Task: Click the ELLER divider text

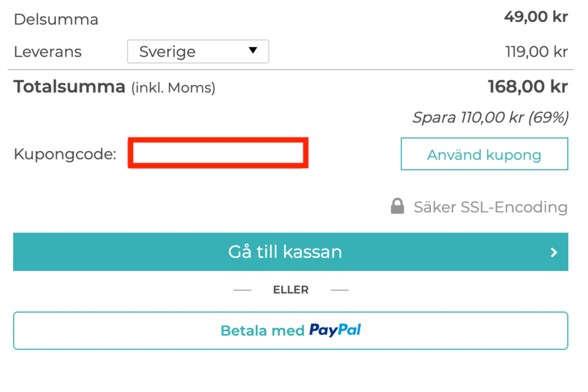Action: point(291,290)
